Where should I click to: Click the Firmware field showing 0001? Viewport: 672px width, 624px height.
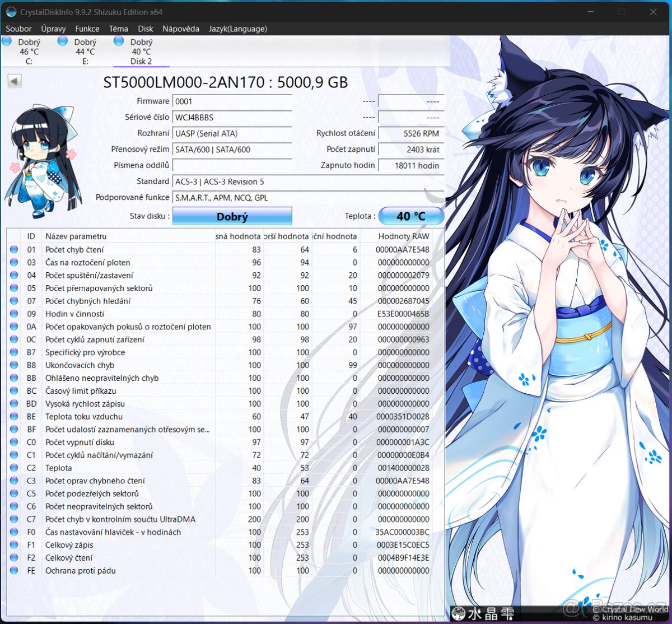(x=232, y=101)
